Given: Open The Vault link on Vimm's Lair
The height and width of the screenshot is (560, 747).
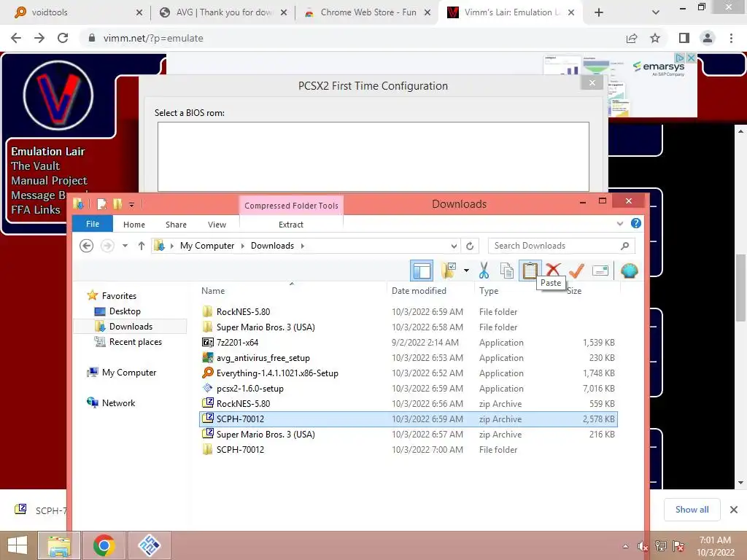Looking at the screenshot, I should click(x=35, y=166).
